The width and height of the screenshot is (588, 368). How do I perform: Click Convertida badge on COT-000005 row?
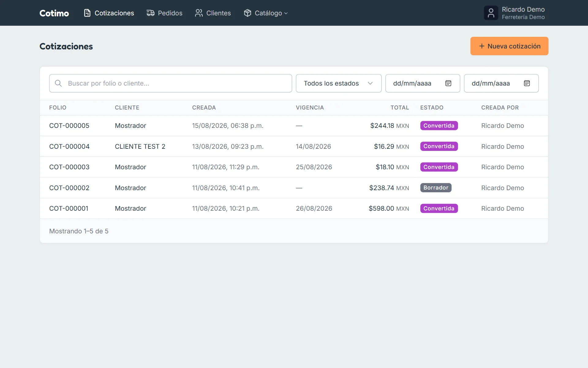pyautogui.click(x=439, y=126)
